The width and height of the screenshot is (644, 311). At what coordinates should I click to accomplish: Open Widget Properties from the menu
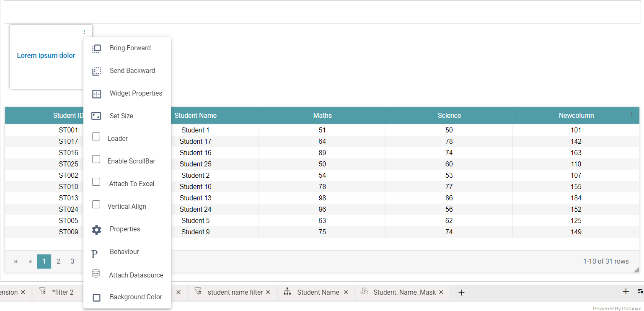[135, 93]
